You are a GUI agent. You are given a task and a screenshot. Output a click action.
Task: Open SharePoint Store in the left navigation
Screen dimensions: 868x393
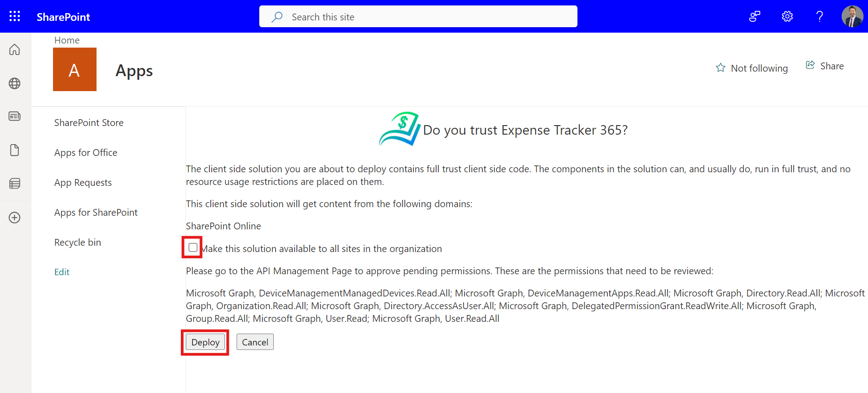click(x=89, y=123)
